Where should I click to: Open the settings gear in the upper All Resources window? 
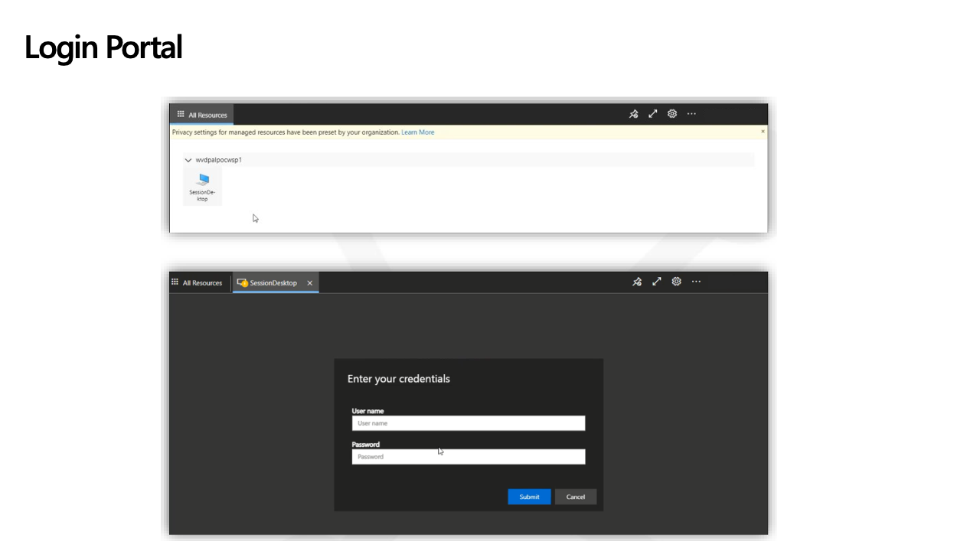672,114
